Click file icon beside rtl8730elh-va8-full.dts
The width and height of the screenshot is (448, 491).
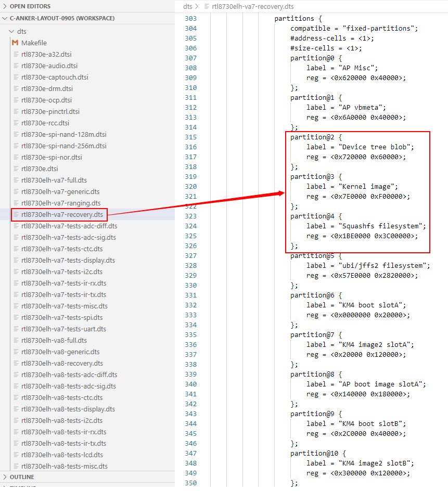(16, 340)
